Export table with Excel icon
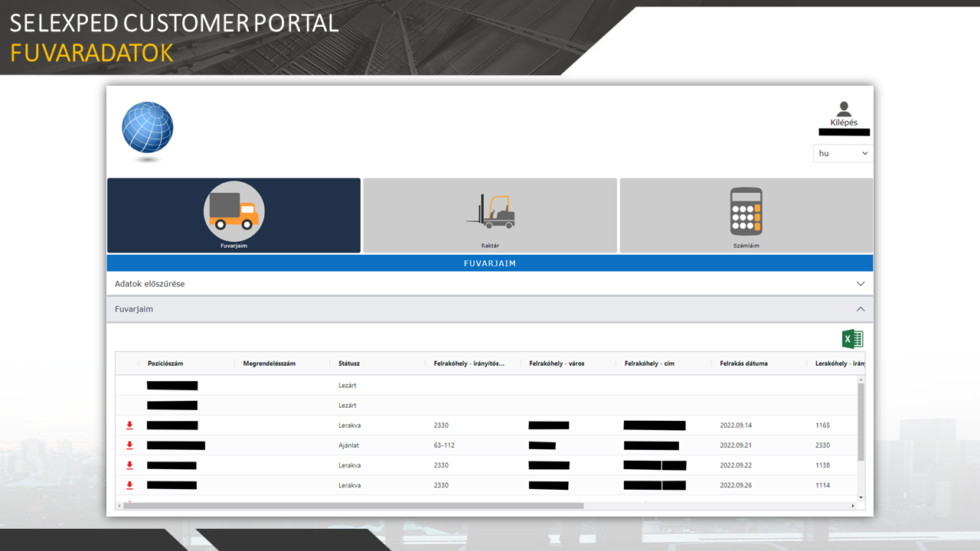 (852, 339)
